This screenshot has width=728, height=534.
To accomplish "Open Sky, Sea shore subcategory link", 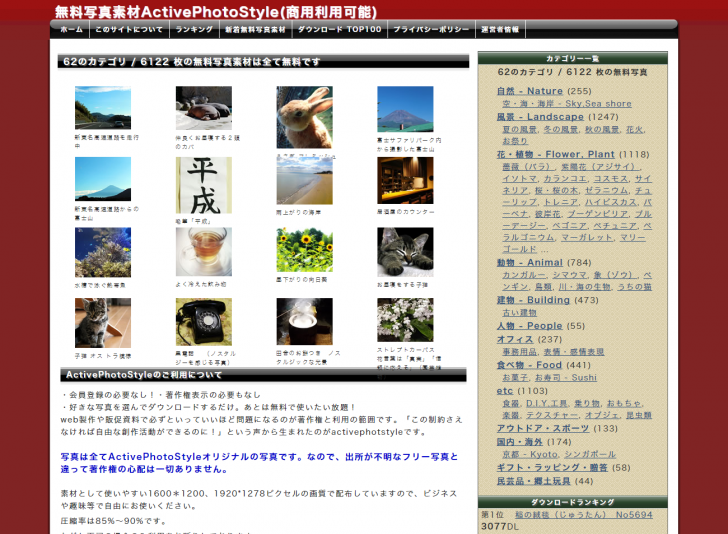I will 567,104.
